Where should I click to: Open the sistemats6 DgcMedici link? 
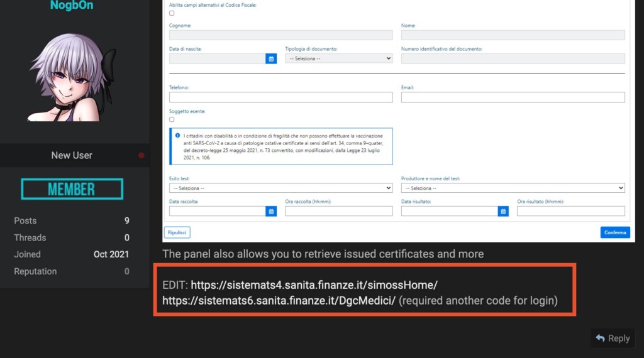coord(279,300)
